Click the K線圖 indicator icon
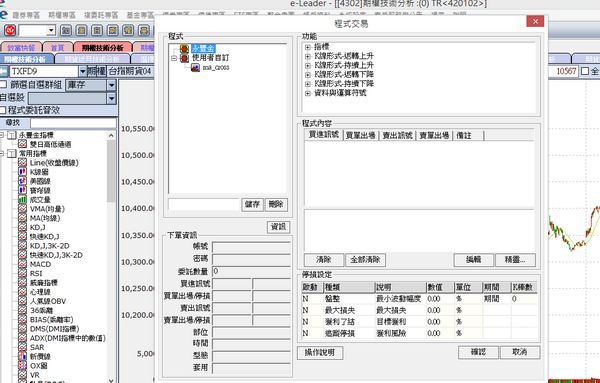 tap(23, 172)
